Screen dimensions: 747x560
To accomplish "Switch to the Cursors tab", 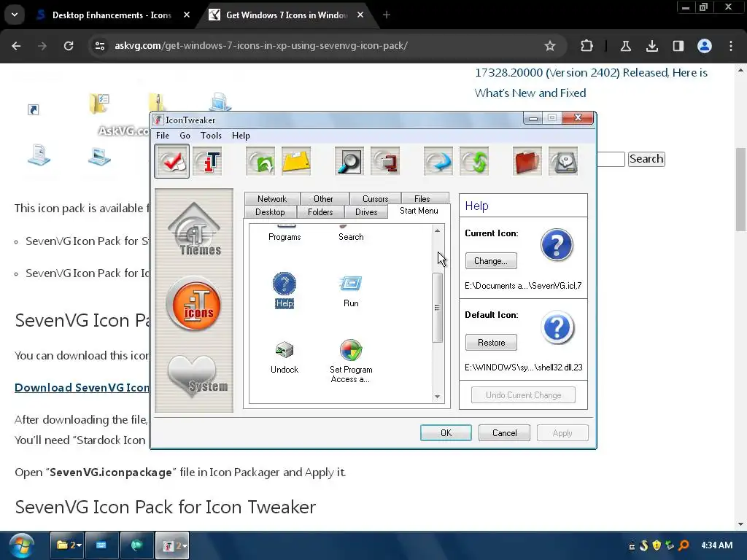I will [376, 198].
